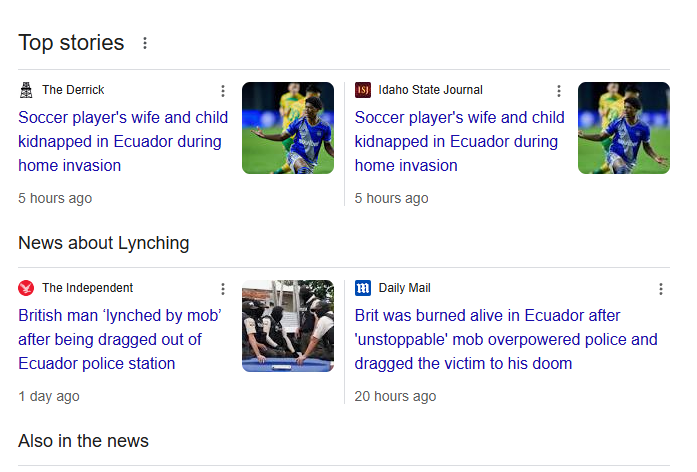Open The Derrick soccer player kidnapping headline

point(123,141)
